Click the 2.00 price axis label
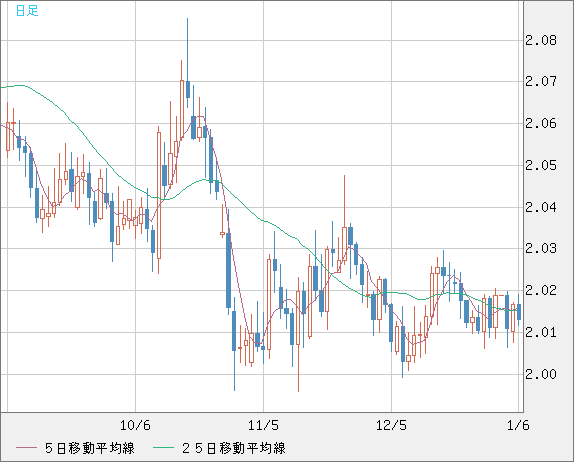 coord(541,374)
